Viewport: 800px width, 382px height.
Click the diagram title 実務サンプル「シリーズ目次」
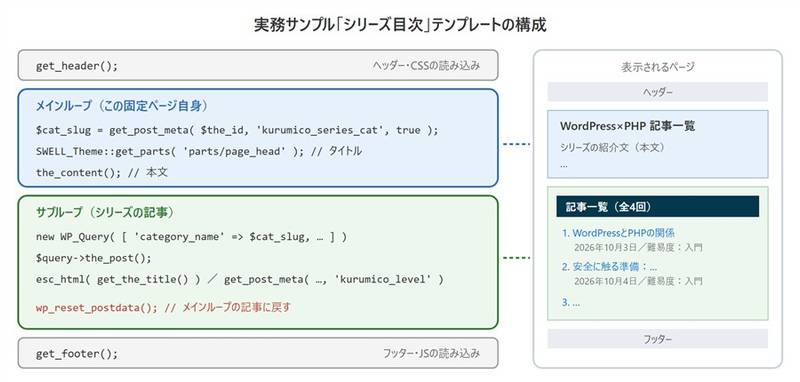tap(400, 24)
